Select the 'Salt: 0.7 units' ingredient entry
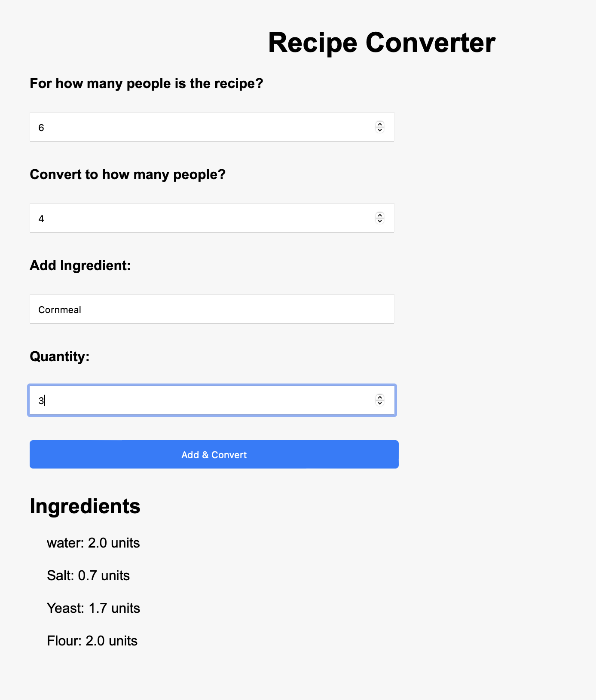 (88, 575)
